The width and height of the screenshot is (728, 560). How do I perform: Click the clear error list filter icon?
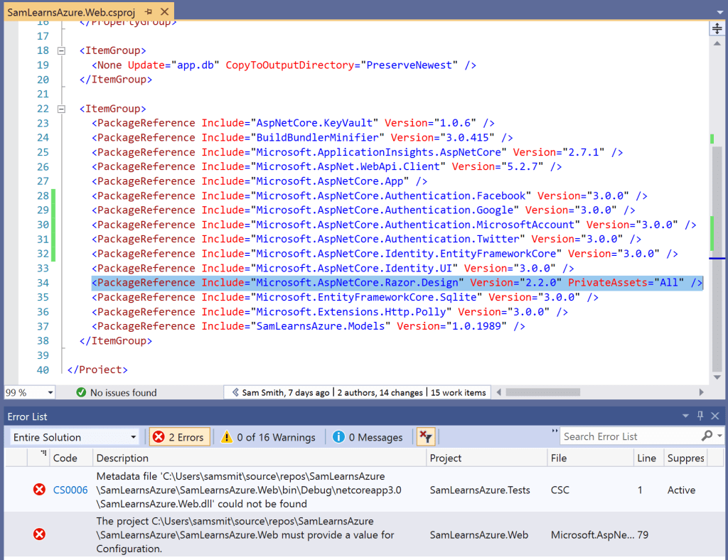tap(425, 437)
